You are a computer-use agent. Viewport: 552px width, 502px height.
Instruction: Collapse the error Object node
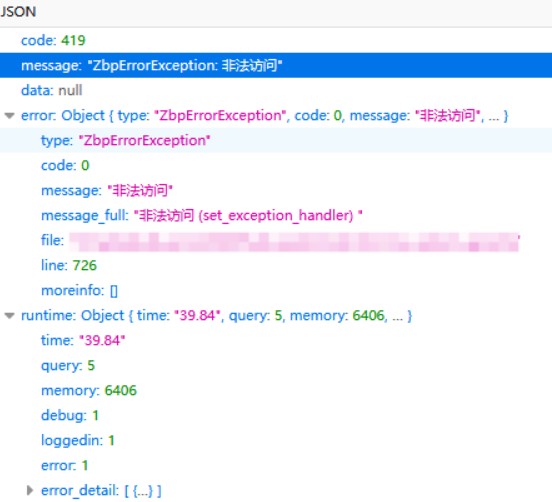(x=10, y=115)
